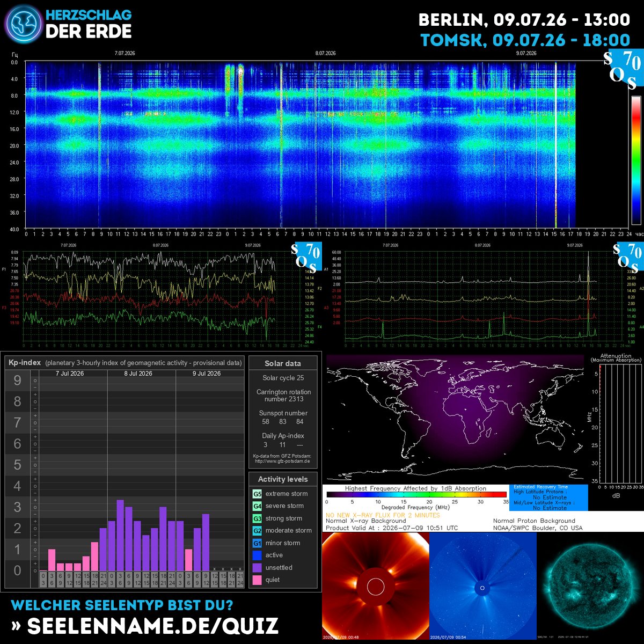644x644 pixels.
Task: Click the seelenname.de/quiz link
Action: click(145, 626)
